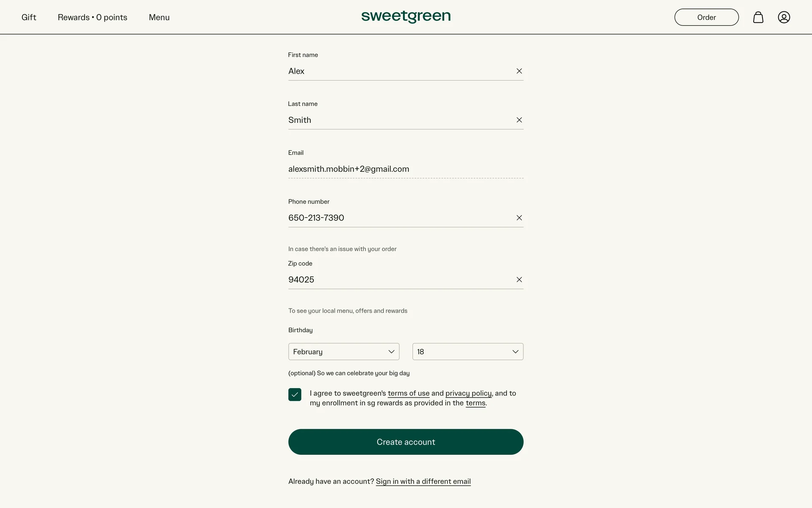The height and width of the screenshot is (508, 812).
Task: Open the birthday day dropdown
Action: (x=467, y=352)
